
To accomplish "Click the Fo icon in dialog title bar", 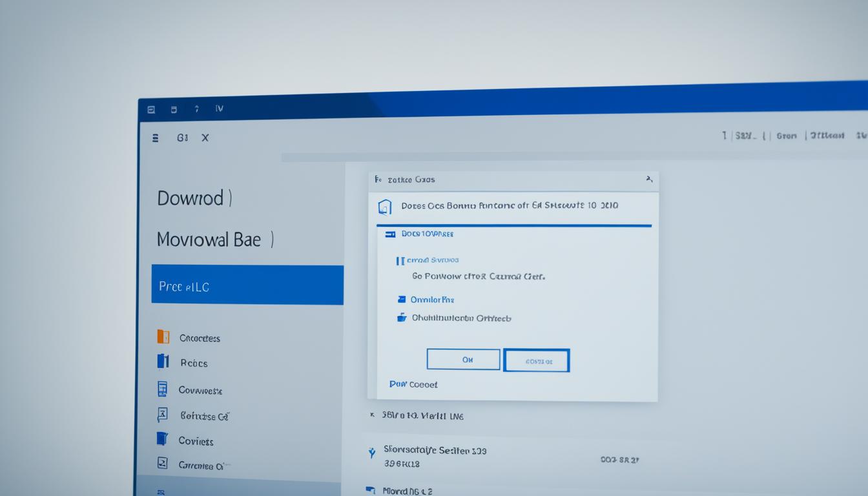I will [378, 180].
